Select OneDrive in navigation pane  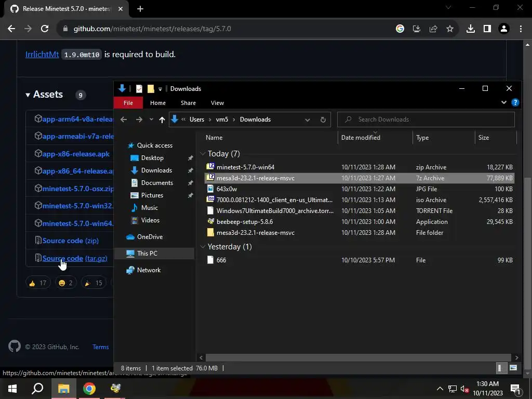(x=149, y=237)
